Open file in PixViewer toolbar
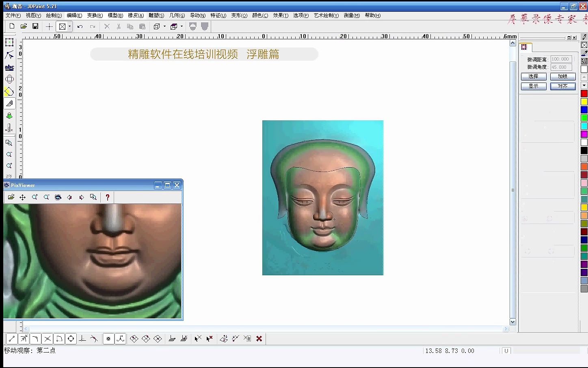The width and height of the screenshot is (588, 368). tap(11, 197)
